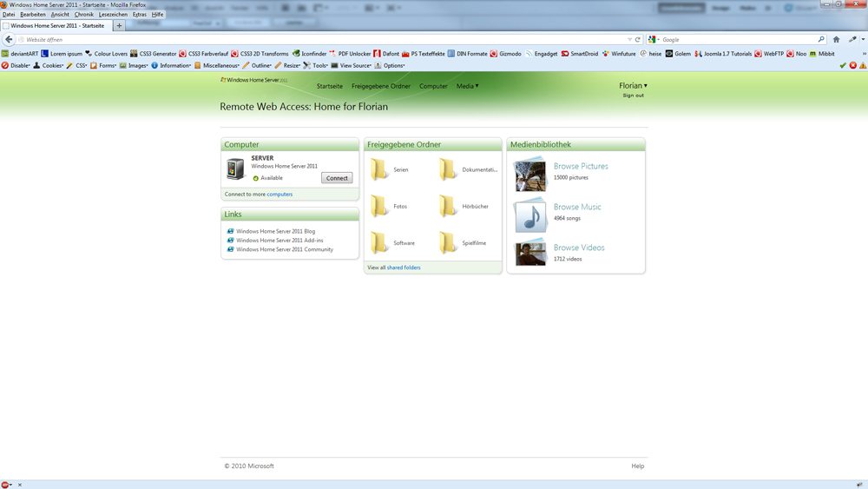Screen dimensions: 868x489
Task: Go to Freigegebene Ordner navigation item
Action: (381, 86)
